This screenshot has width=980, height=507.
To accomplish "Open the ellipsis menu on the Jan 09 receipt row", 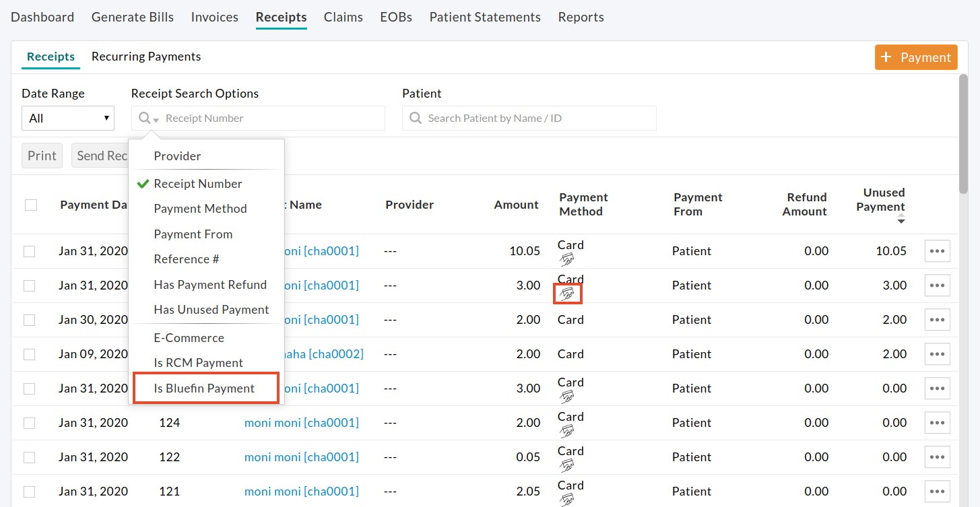I will coord(937,353).
